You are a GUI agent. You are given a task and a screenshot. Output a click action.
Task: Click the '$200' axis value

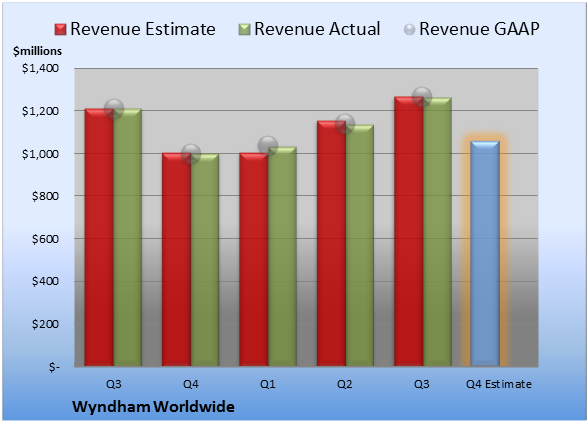(x=45, y=324)
